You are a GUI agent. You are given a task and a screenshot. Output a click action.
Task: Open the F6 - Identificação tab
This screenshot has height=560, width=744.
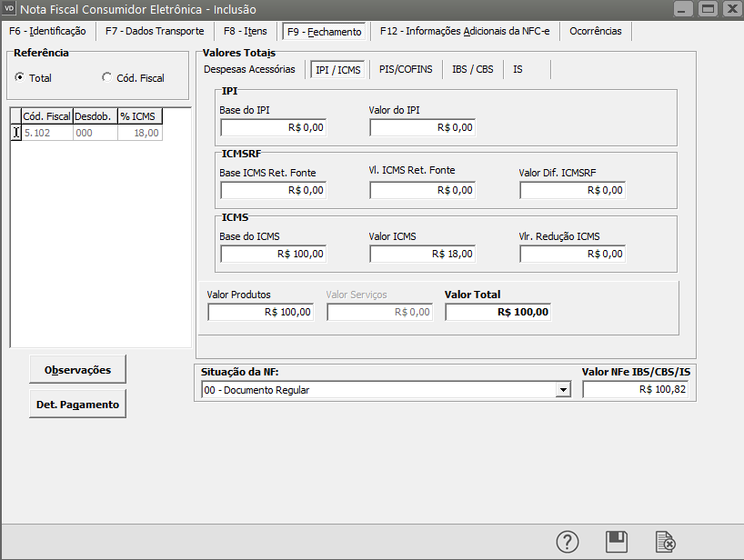click(46, 31)
